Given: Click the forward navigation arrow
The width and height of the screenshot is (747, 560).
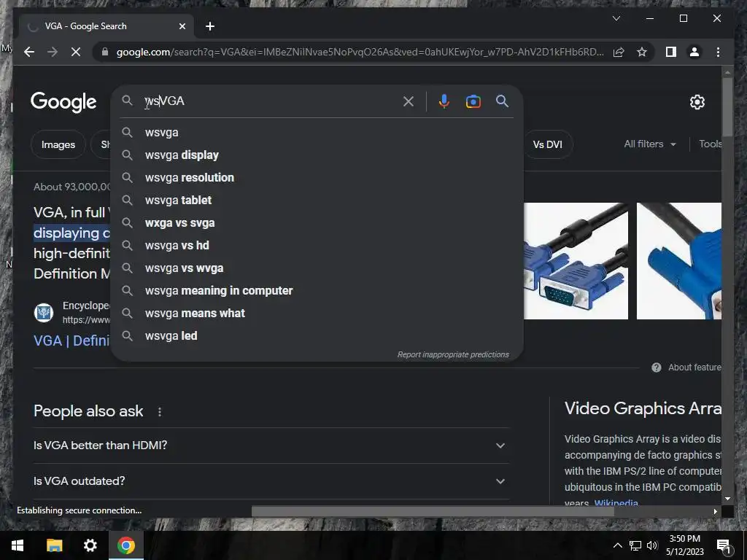Looking at the screenshot, I should pos(53,52).
